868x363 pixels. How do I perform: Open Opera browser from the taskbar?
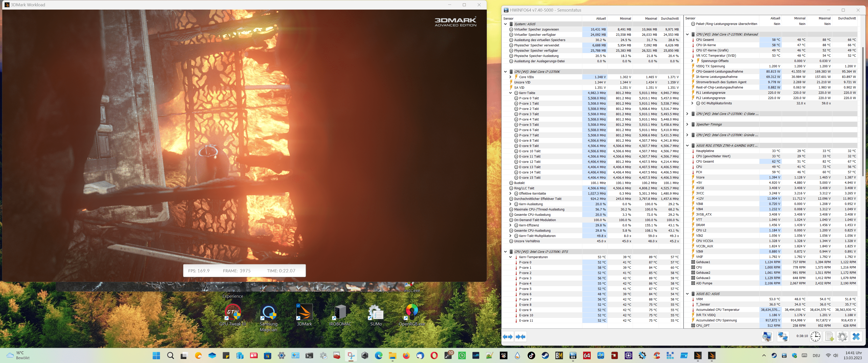coord(434,356)
